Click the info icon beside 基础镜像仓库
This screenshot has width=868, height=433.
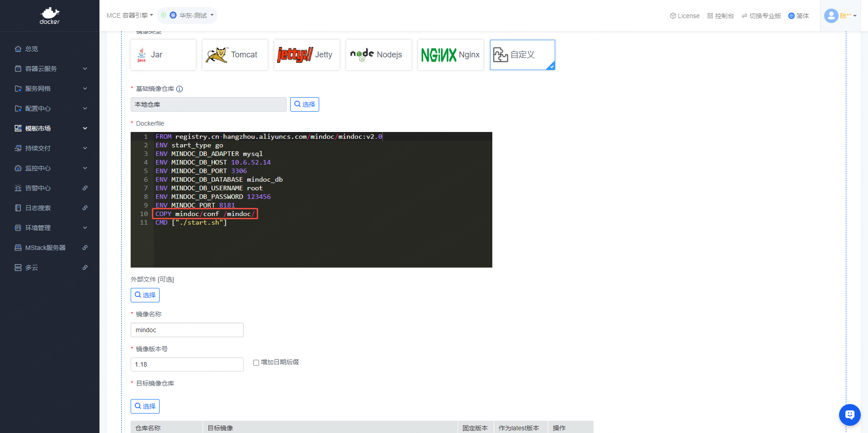coord(179,89)
